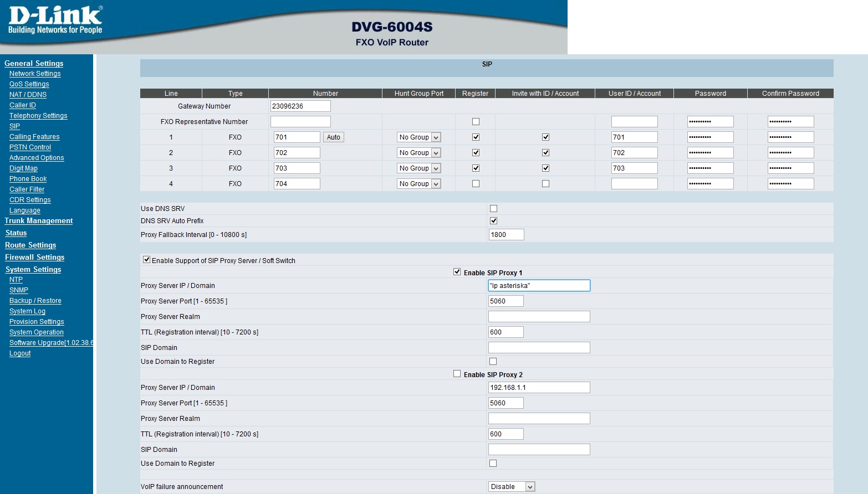Viewport: 868px width, 494px height.
Task: Click the Auto button for line 1
Action: tap(333, 137)
